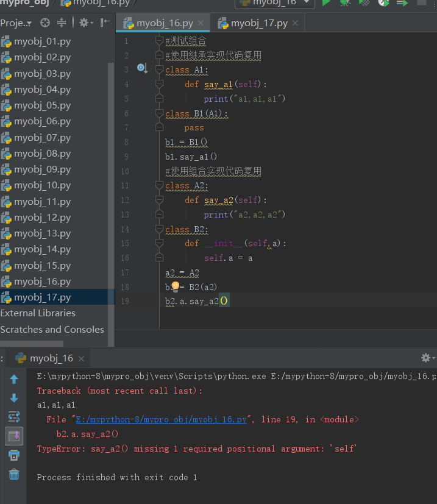Click line number 10 in the gutter
The image size is (437, 504).
pos(125,171)
